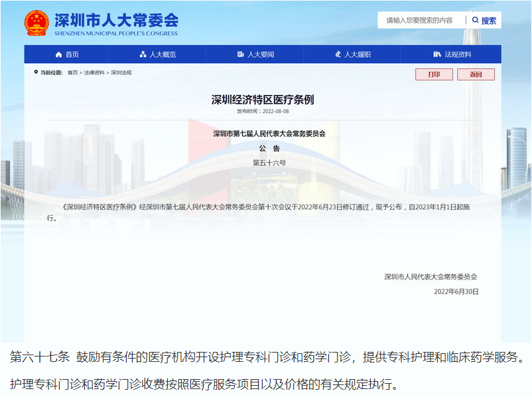532x409 pixels.
Task: Focus the search box 请输入您要搜索的内容
Action: 420,21
